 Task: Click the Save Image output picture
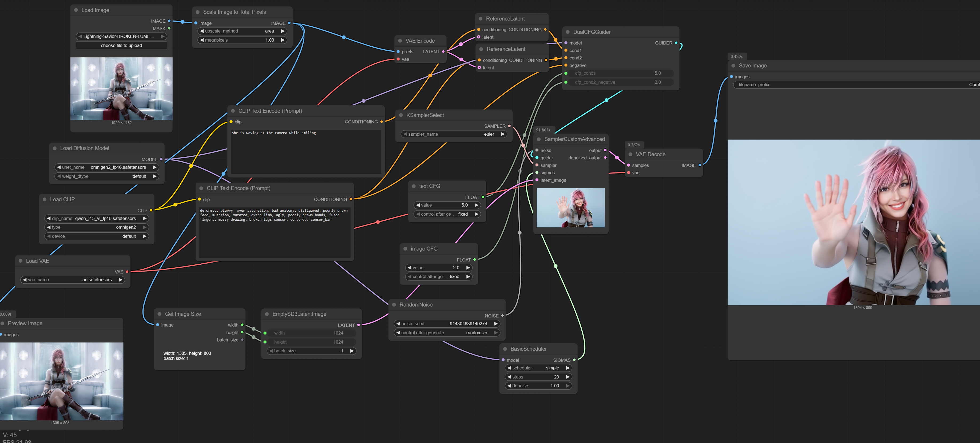click(854, 222)
